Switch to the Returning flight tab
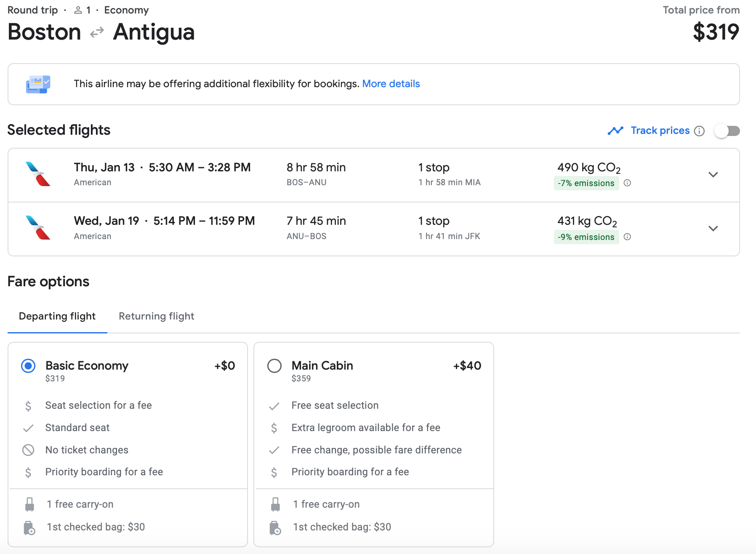 [x=156, y=316]
